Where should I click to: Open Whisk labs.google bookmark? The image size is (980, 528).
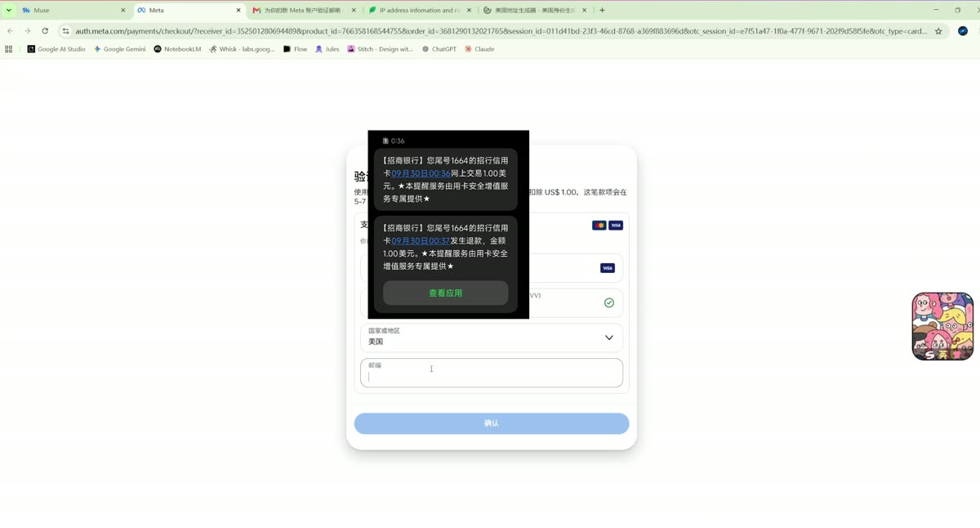pyautogui.click(x=242, y=49)
